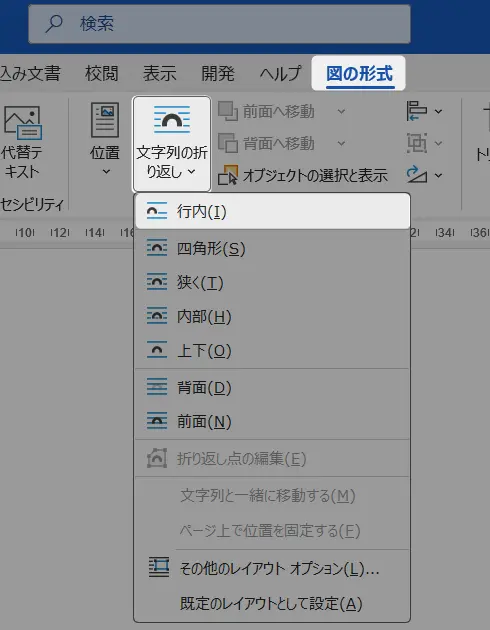Viewport: 490px width, 630px height.
Task: Click 既定のレイアウトとして設定(A)
Action: coord(273,603)
